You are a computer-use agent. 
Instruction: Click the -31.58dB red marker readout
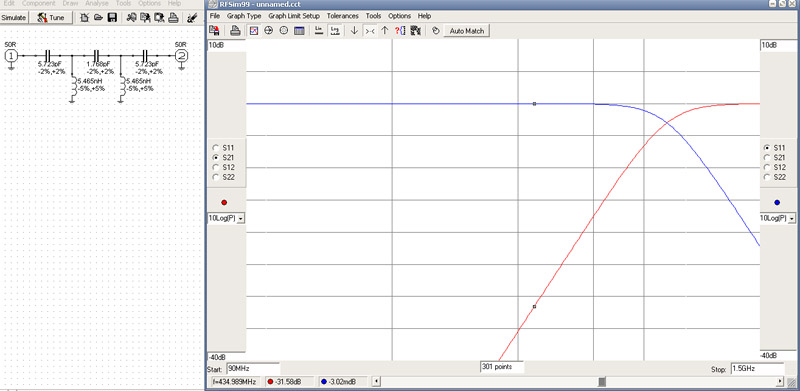pos(290,382)
